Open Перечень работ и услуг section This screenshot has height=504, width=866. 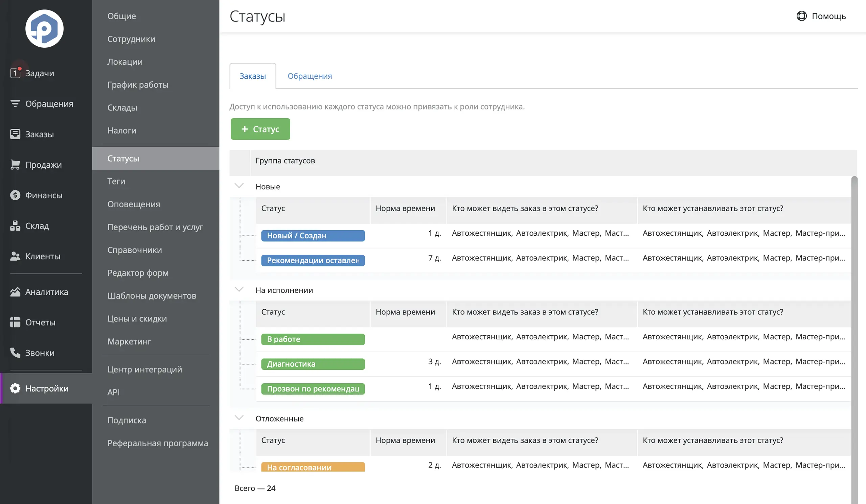pos(155,227)
